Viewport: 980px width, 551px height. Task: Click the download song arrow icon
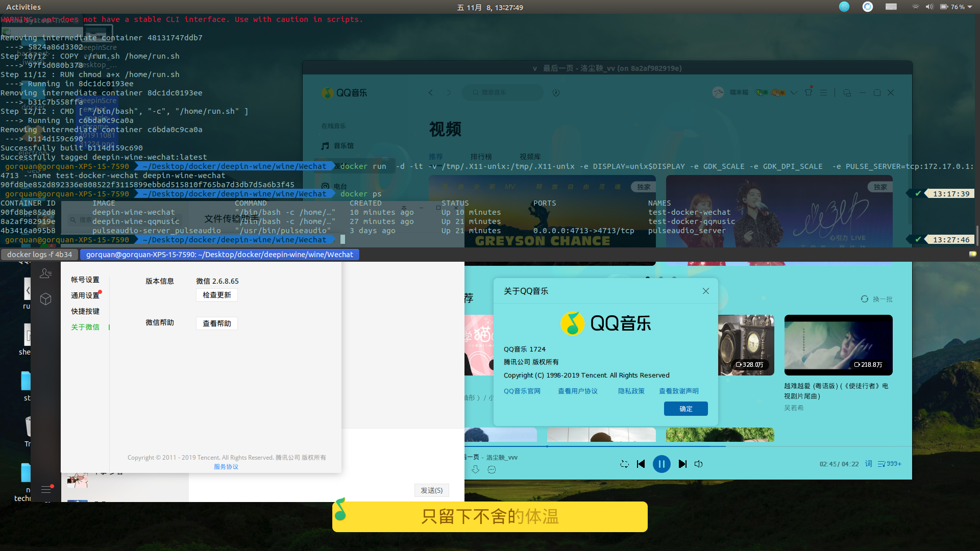click(x=475, y=469)
